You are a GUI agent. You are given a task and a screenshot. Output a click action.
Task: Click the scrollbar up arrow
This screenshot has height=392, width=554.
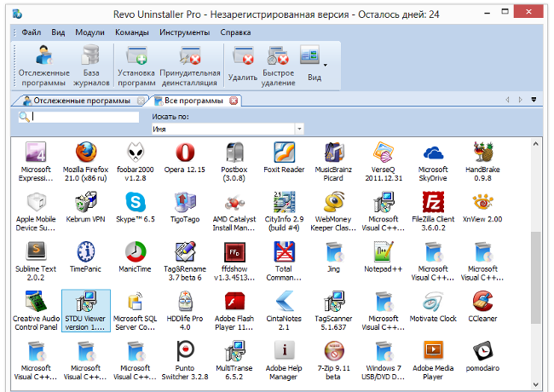pyautogui.click(x=536, y=144)
